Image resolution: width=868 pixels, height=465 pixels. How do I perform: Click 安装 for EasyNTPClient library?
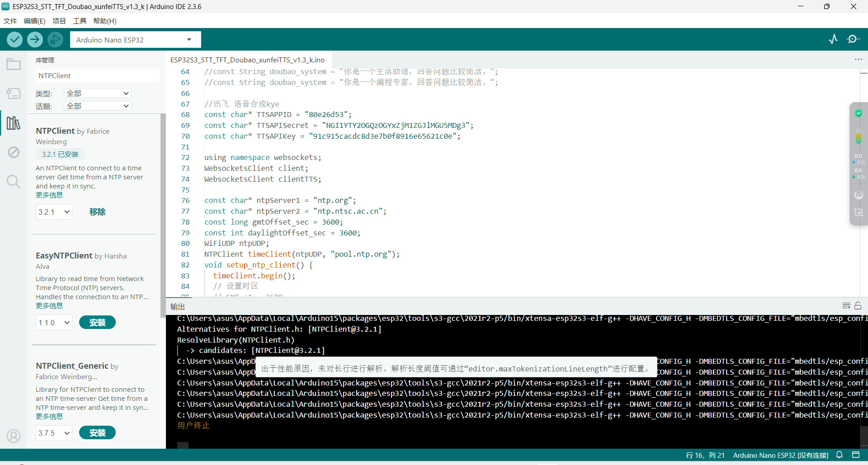(97, 323)
